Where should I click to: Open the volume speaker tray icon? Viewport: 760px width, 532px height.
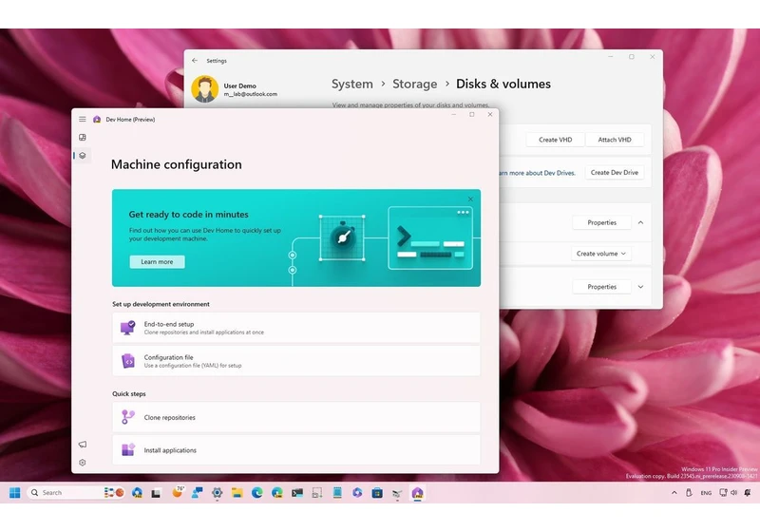(x=733, y=493)
